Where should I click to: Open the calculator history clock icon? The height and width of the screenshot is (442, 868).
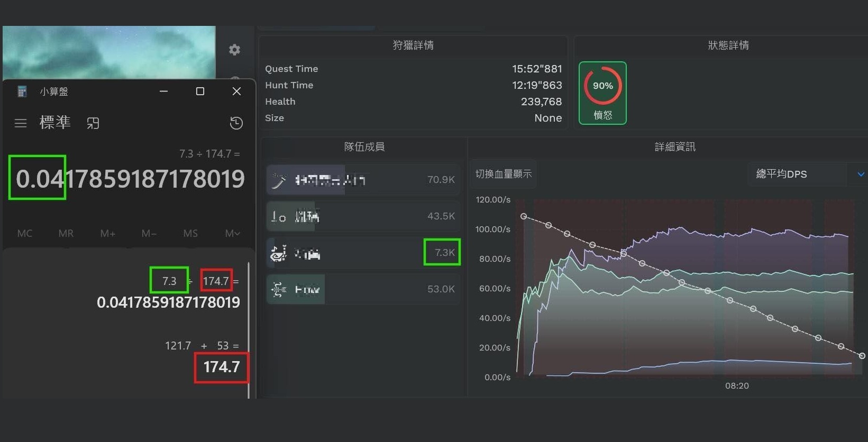[236, 123]
